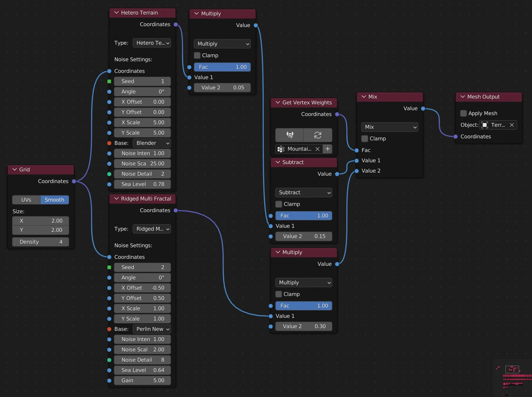The image size is (532, 397).
Task: Clear the Mountain vertex group with X
Action: coord(317,149)
